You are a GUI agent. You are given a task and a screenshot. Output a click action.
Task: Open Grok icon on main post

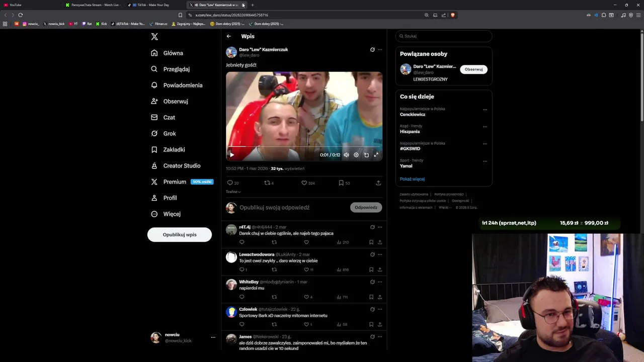[x=372, y=50]
